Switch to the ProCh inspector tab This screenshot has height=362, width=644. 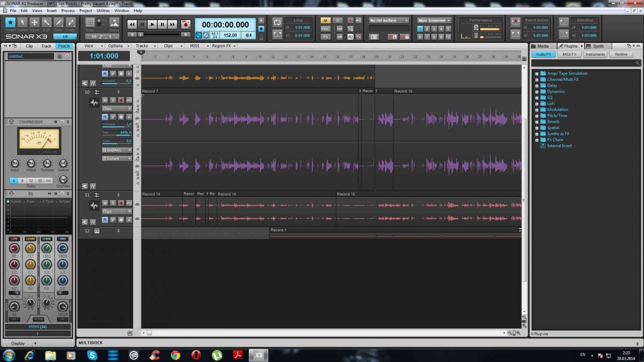pos(64,46)
